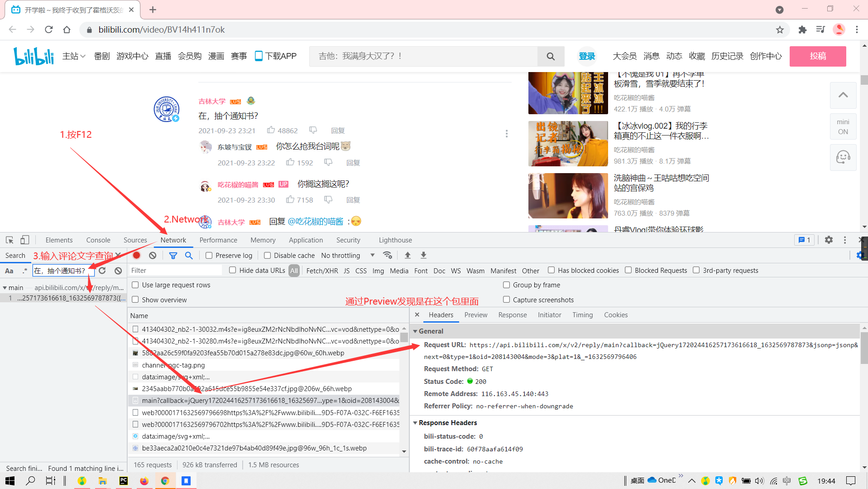Collapse the General section in Headers

(415, 331)
